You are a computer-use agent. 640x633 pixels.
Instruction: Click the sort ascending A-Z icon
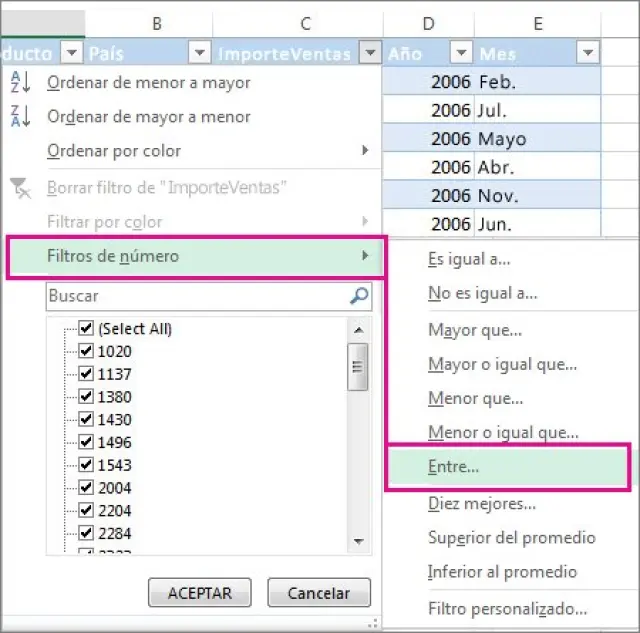[20, 82]
